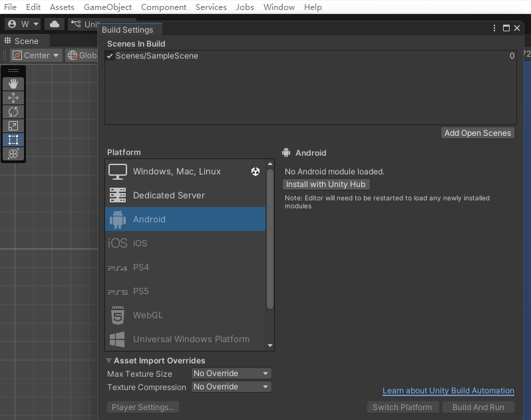531x420 pixels.
Task: Click Install with Unity Hub
Action: [x=326, y=184]
